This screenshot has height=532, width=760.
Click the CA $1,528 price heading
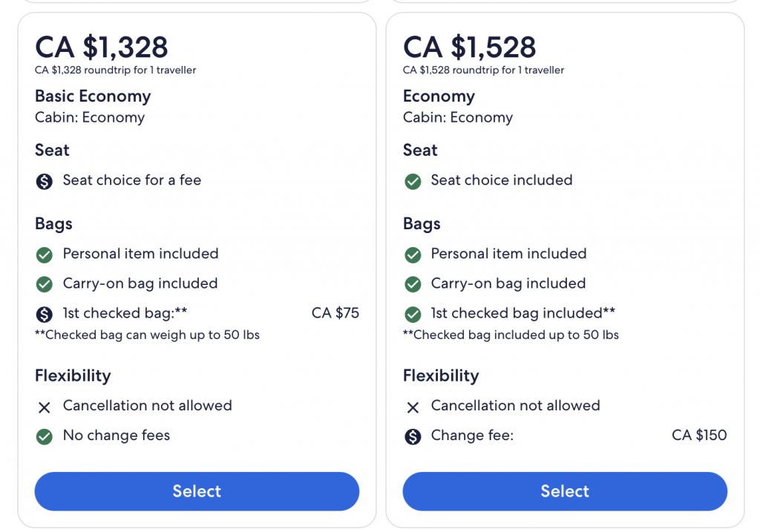point(469,47)
